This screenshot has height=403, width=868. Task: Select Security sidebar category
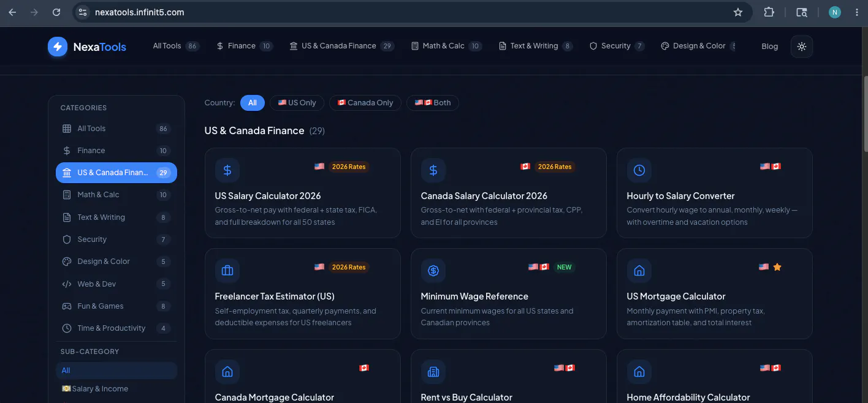[116, 239]
